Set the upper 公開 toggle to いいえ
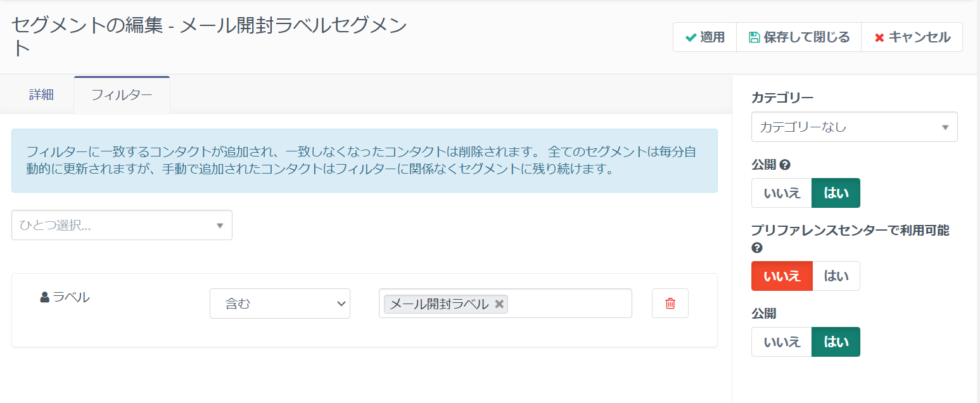This screenshot has height=403, width=980. (x=782, y=193)
